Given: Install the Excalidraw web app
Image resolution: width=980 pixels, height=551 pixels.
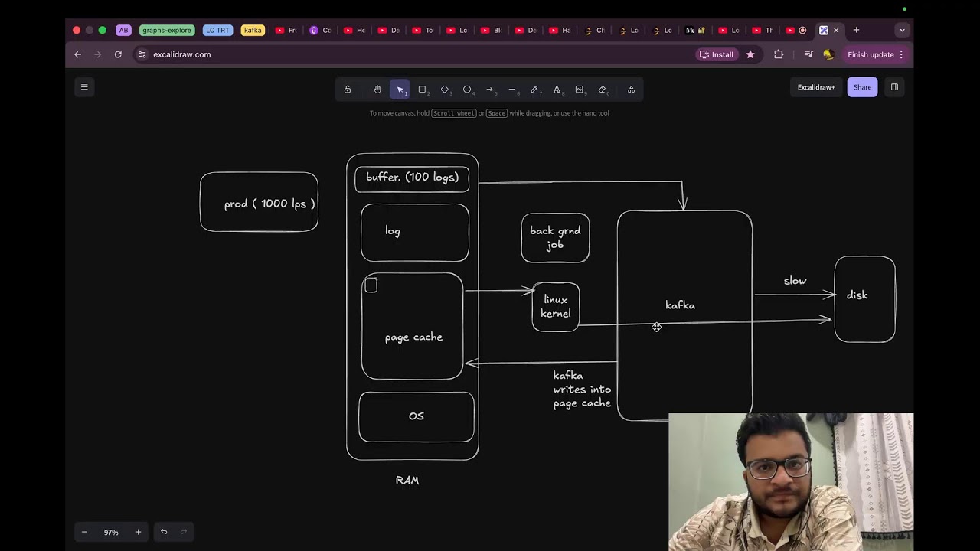Looking at the screenshot, I should pyautogui.click(x=717, y=54).
